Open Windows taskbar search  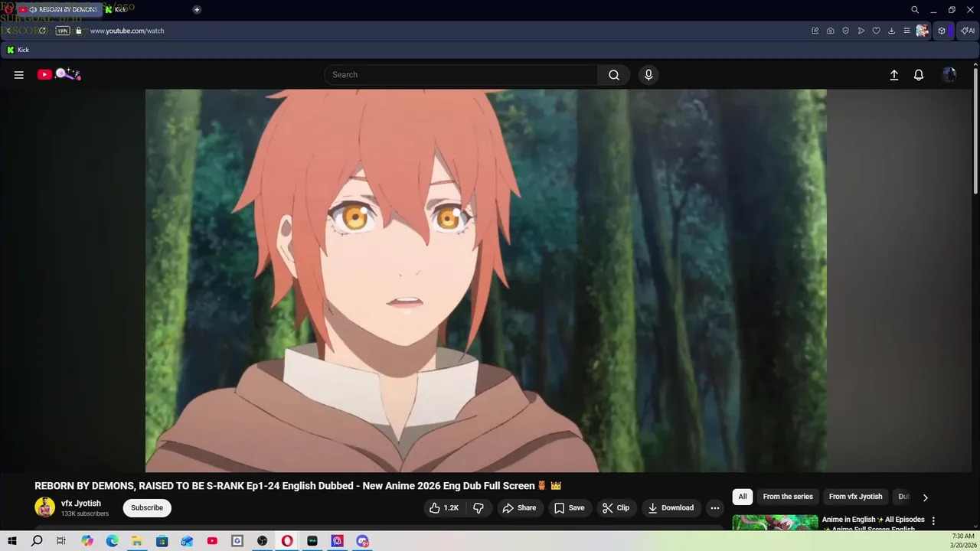tap(37, 541)
